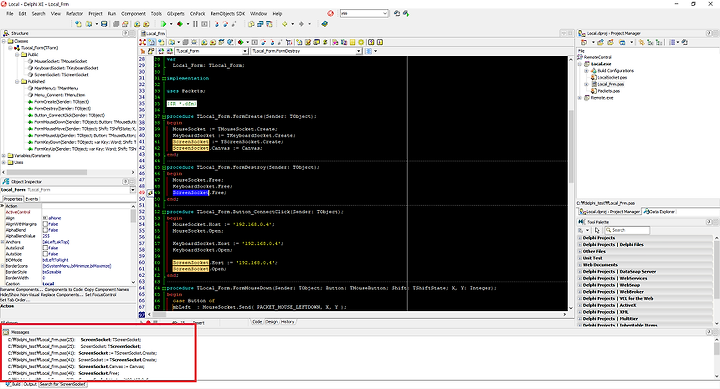Open the Refactor menu
This screenshot has height=389, width=720.
[74, 14]
